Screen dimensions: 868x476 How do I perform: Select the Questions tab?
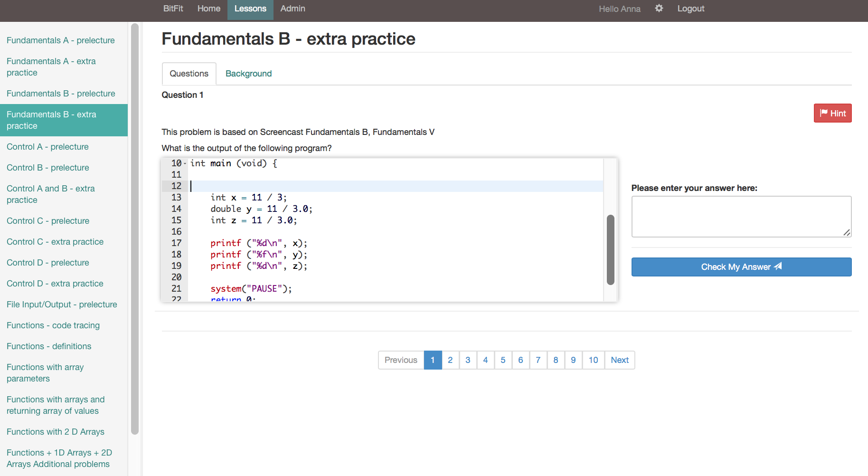pyautogui.click(x=189, y=74)
